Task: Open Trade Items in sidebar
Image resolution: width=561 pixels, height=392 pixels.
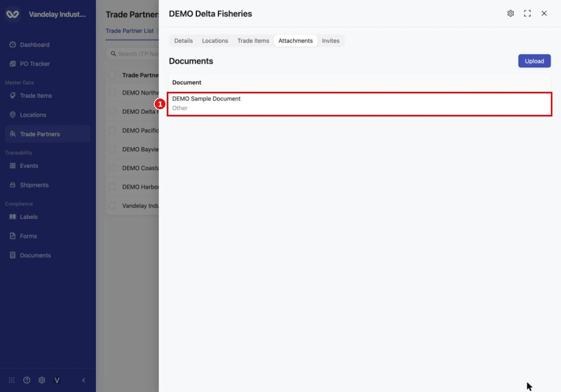Action: [x=48, y=96]
